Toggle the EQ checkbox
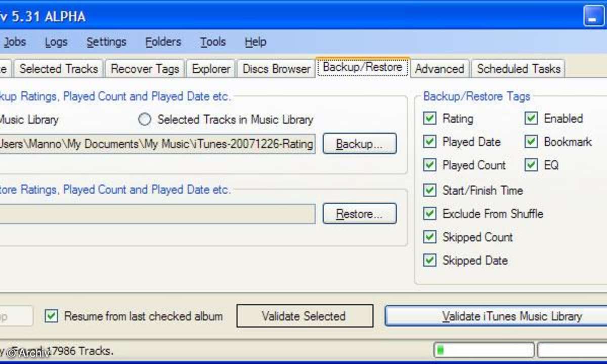 point(531,165)
